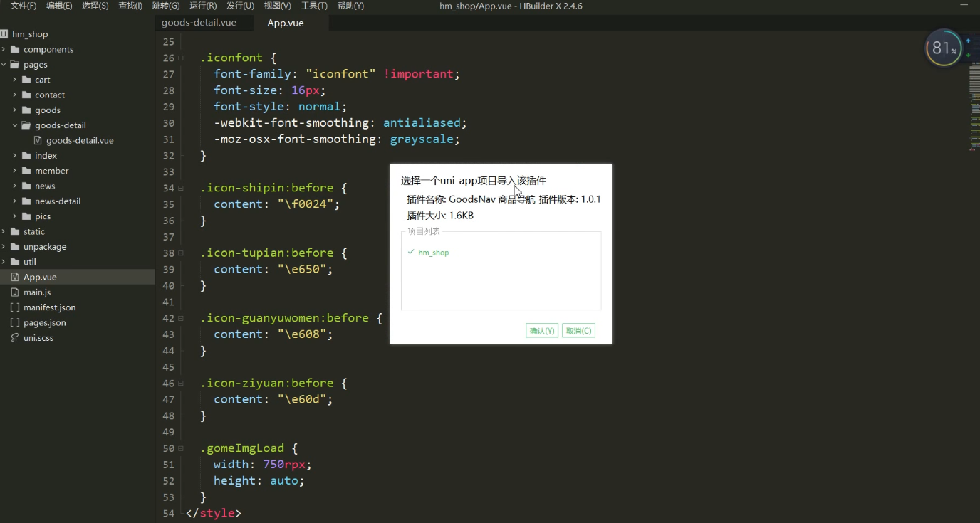The width and height of the screenshot is (980, 523).
Task: Click 确认(Y) to confirm plugin import
Action: tap(542, 331)
